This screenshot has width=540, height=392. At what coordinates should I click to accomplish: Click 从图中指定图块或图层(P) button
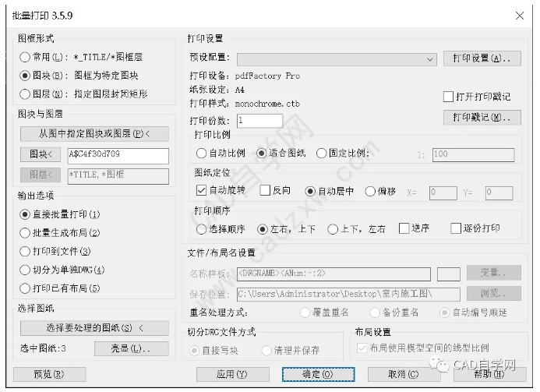94,133
